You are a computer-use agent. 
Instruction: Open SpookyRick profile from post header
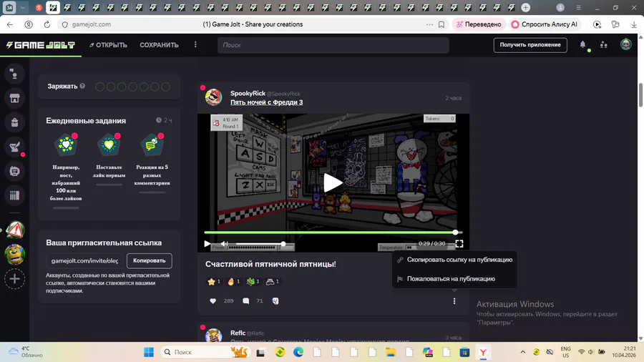(x=248, y=93)
